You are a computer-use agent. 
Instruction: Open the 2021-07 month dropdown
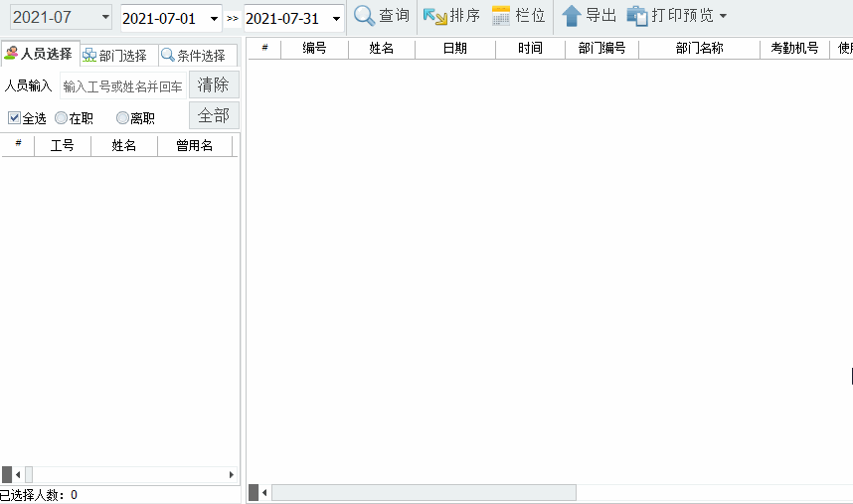tap(105, 18)
